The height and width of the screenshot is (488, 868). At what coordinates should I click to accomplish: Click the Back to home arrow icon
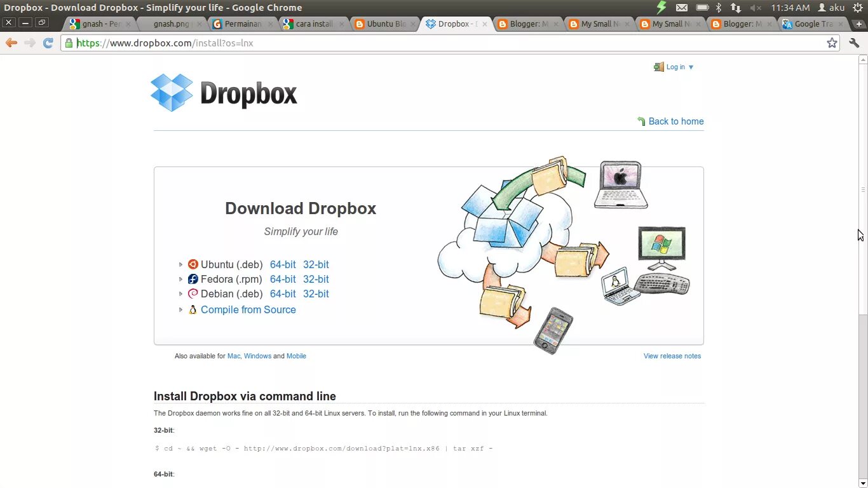(x=642, y=121)
